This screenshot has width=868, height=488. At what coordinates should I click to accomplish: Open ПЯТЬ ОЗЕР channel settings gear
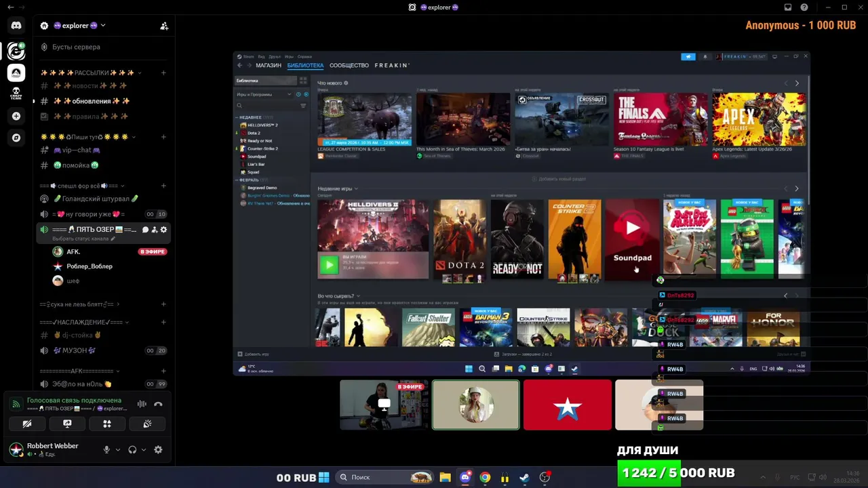coord(163,230)
